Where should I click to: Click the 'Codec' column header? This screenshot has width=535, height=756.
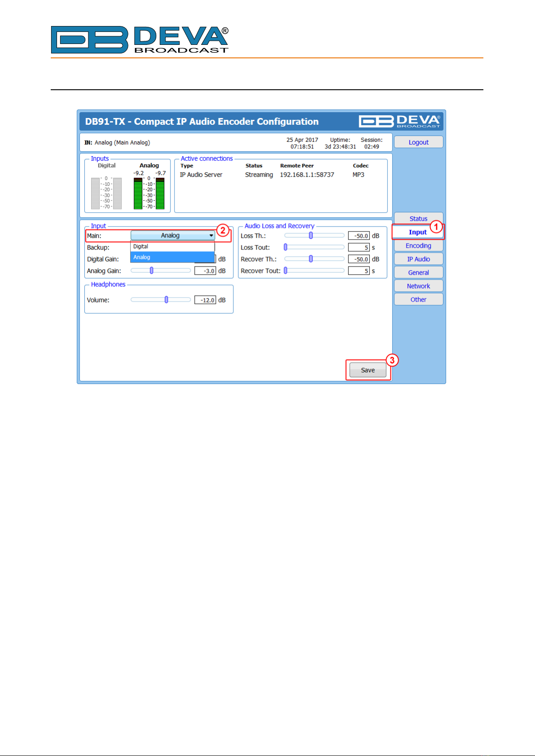tap(360, 166)
